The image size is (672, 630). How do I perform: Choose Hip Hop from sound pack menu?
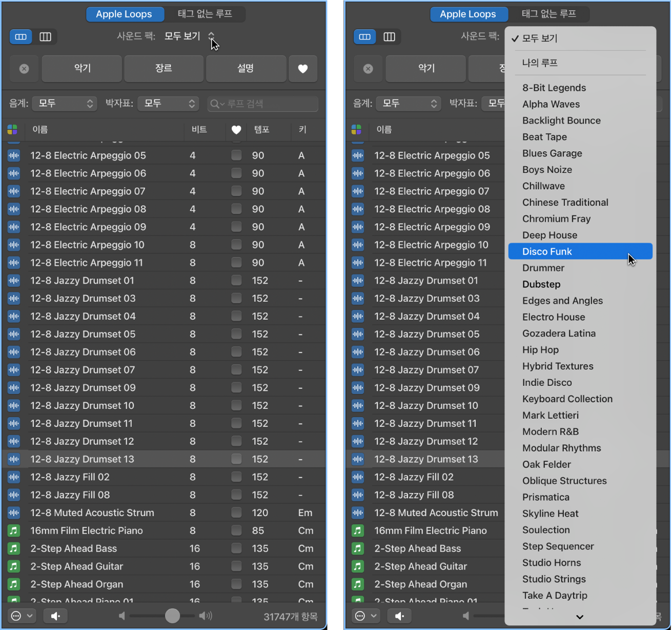580,350
